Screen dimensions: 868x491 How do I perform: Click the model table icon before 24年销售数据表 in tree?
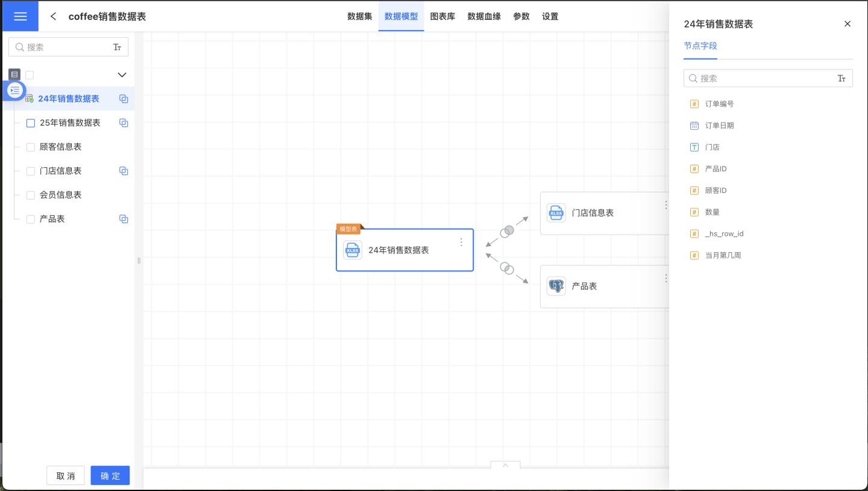[x=29, y=98]
